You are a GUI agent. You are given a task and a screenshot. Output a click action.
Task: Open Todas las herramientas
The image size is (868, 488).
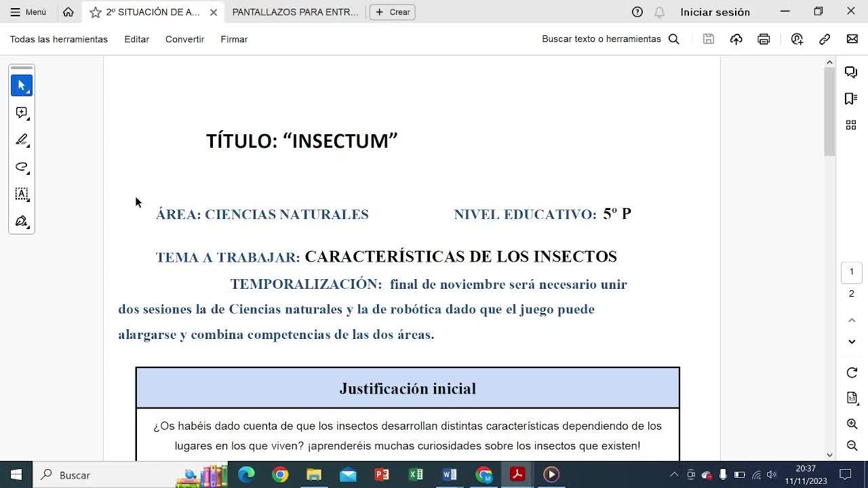58,39
